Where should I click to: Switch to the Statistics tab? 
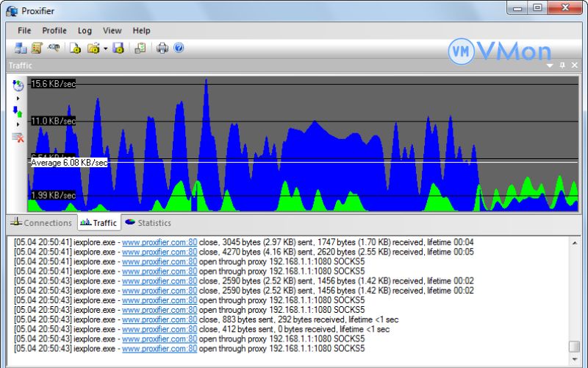click(148, 223)
